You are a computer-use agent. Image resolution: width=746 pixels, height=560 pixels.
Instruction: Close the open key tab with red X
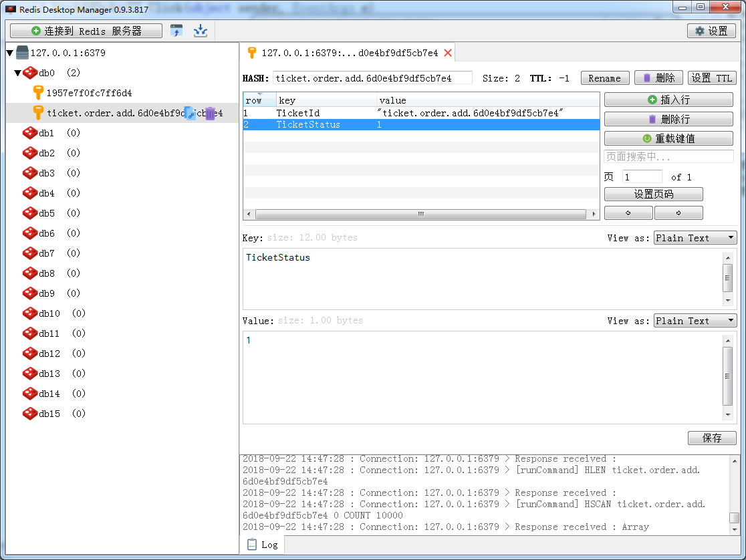pos(448,53)
